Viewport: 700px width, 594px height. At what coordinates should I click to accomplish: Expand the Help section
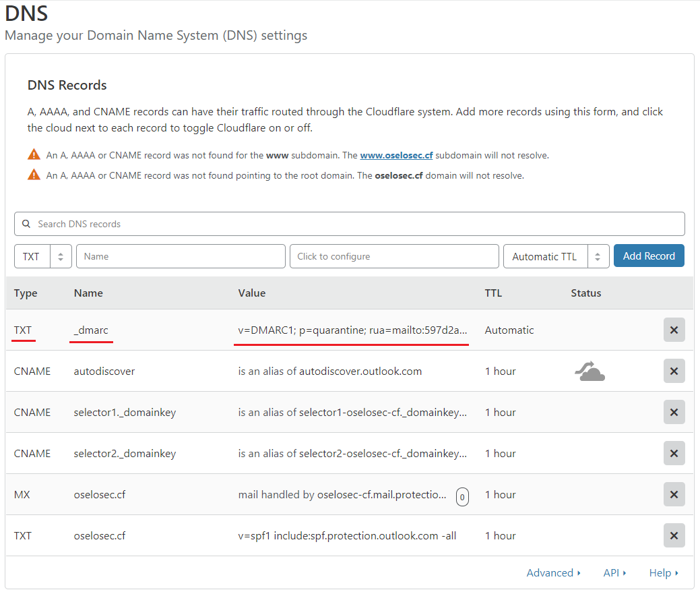tap(664, 572)
